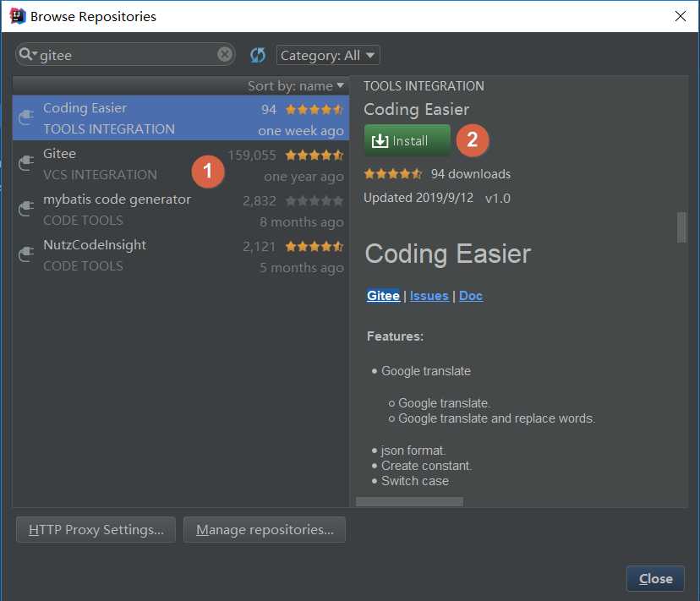Click the NutzCodeInsight star rating
The height and width of the screenshot is (601, 700).
coord(314,247)
